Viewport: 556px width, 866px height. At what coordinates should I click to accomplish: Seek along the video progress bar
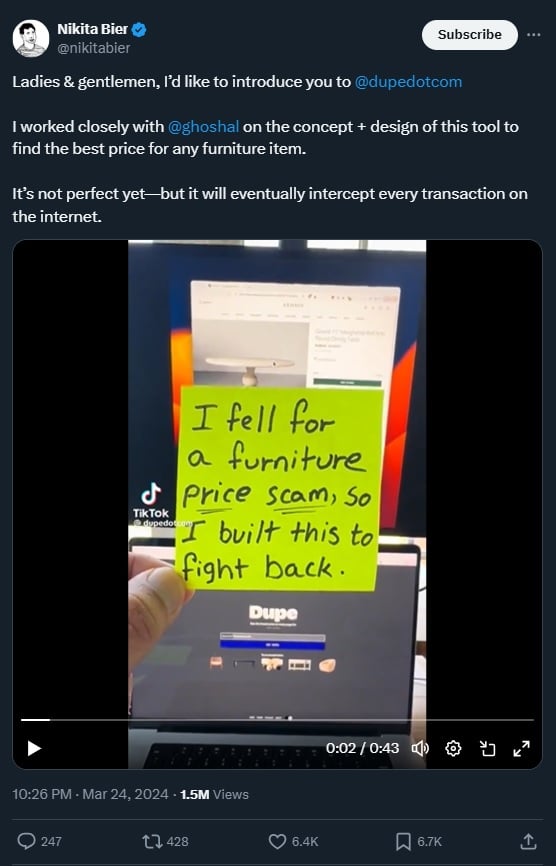point(277,720)
